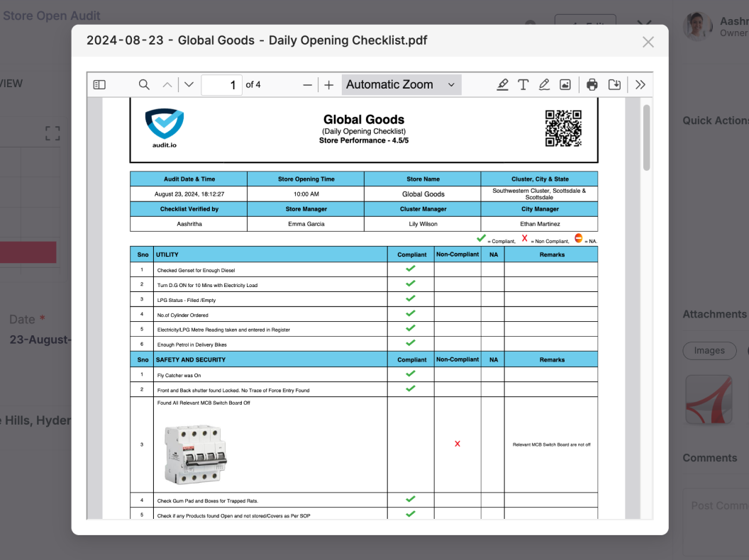Print the checklist PDF
This screenshot has width=749, height=560.
pos(592,85)
